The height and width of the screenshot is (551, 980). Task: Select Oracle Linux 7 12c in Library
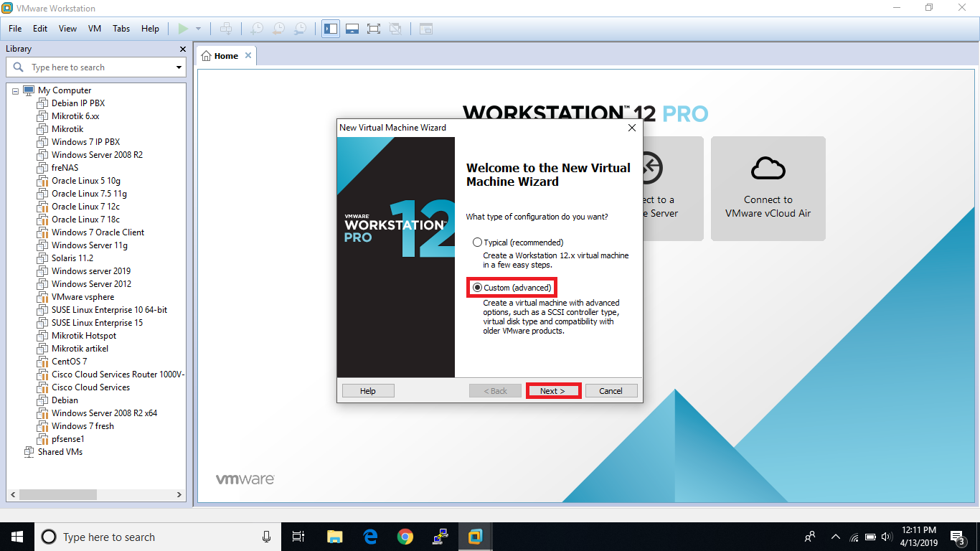tap(85, 207)
